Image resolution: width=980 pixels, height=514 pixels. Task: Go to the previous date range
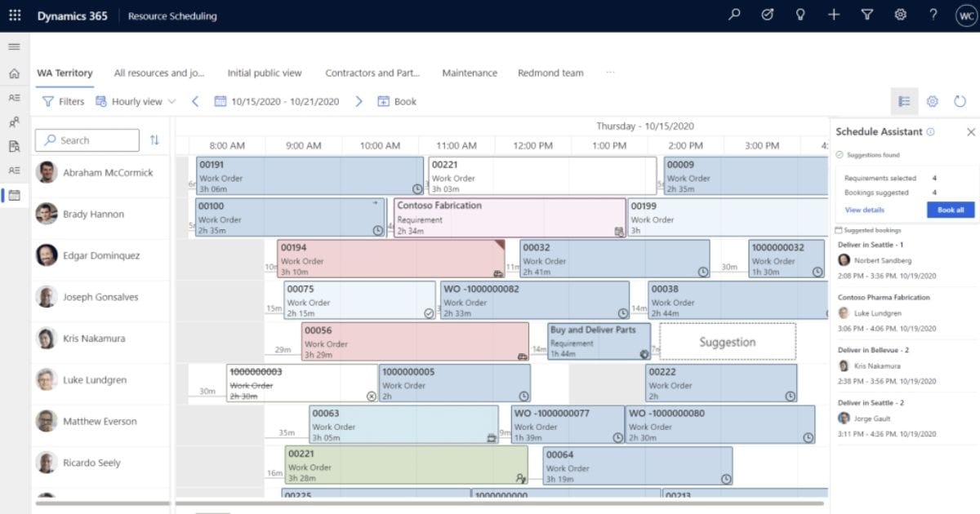[195, 101]
